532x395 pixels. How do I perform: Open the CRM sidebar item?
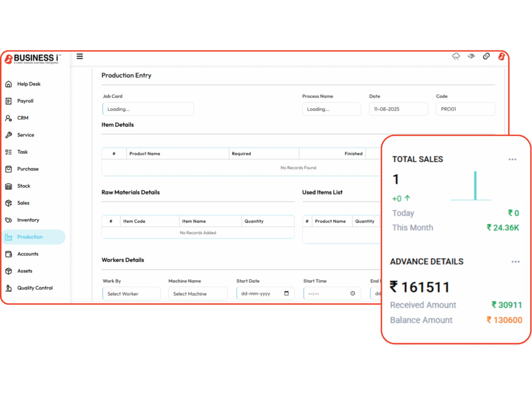coord(23,118)
